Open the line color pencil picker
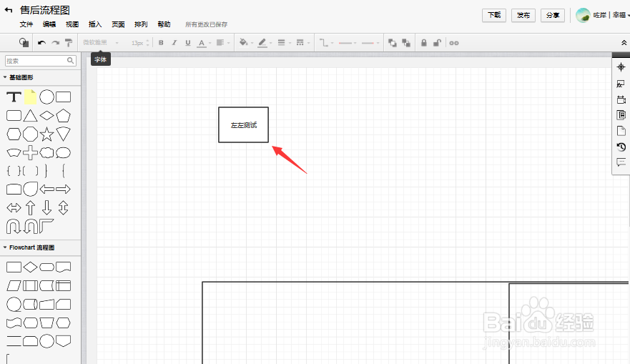630x364 pixels. [265, 43]
